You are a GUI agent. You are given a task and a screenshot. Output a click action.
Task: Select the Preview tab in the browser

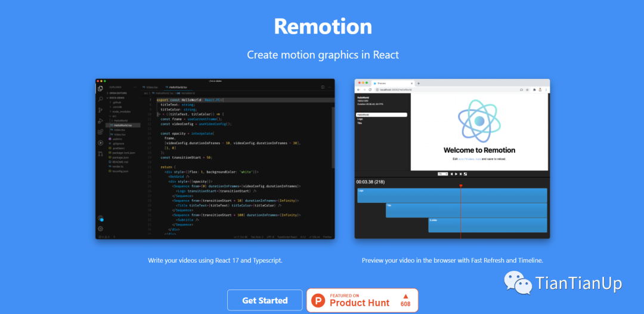point(392,84)
